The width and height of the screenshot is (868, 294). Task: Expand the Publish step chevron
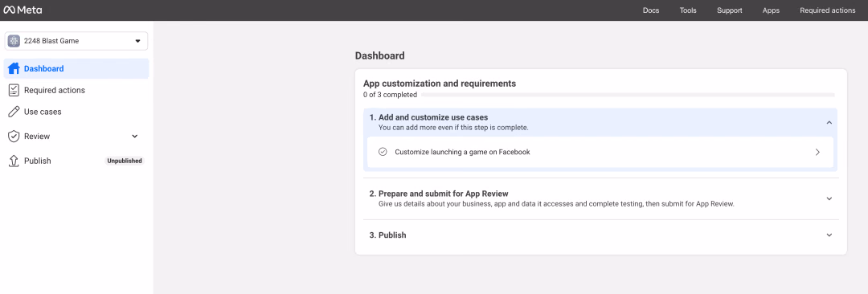(x=829, y=235)
